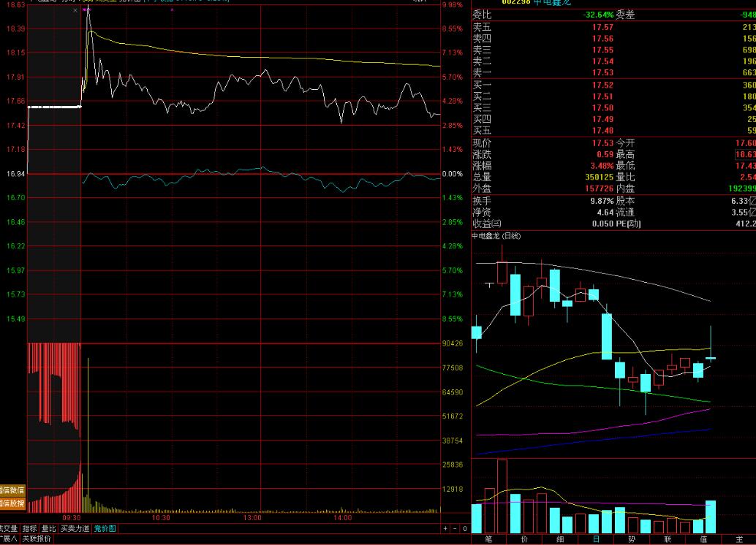Viewport: 756px width, 545px height.
Task: Open the 指标 indicator tab
Action: point(29,529)
